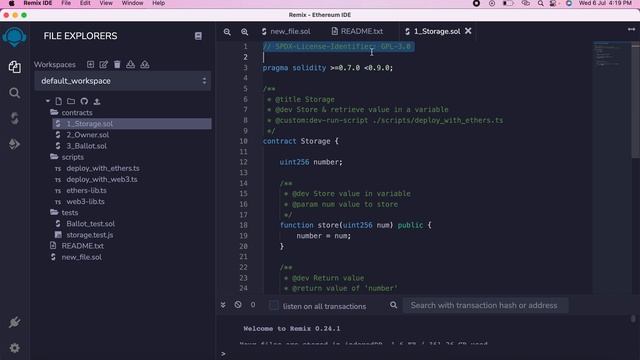Click the tab bar overflow icon
640x360 pixels.
click(631, 29)
